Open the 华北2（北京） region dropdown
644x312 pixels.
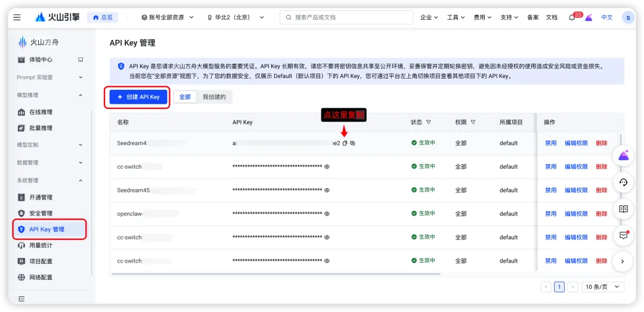236,17
